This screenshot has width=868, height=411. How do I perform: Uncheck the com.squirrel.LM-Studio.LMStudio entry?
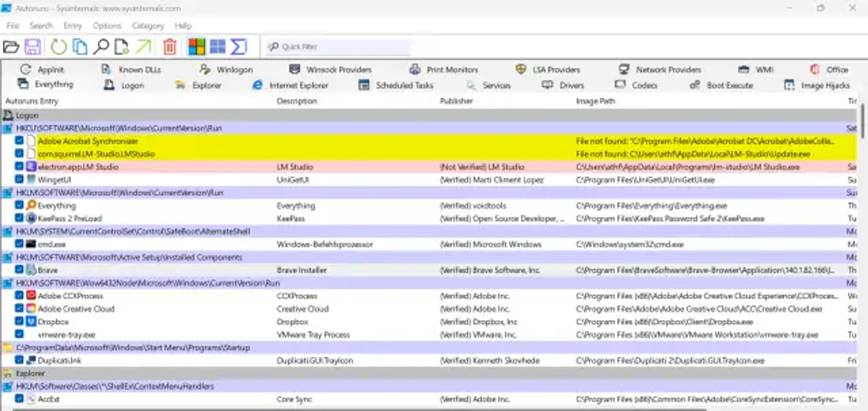tap(19, 154)
